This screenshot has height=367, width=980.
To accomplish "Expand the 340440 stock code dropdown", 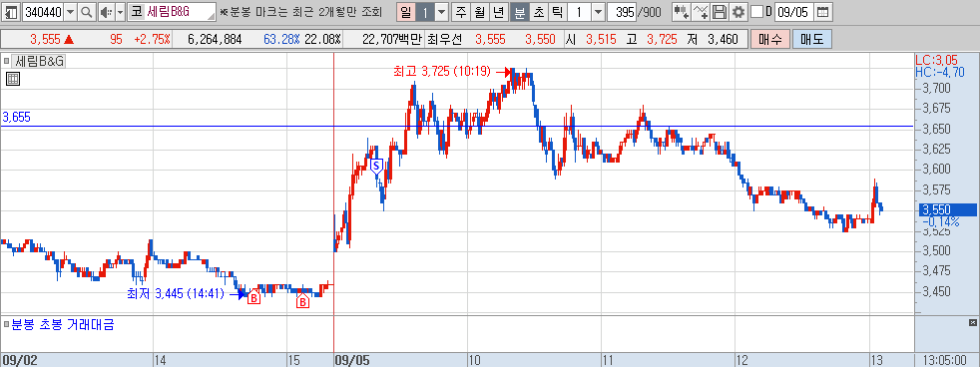I will click(x=70, y=12).
